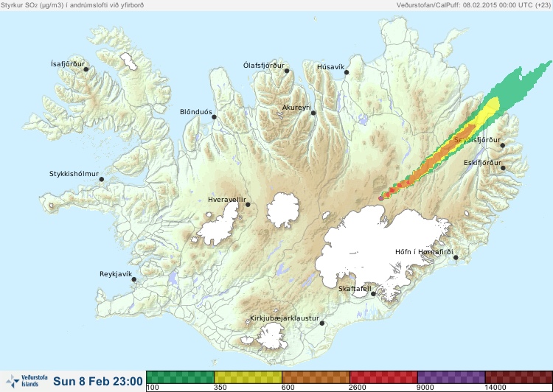Click the Hveravellir marker dot
Image resolution: width=553 pixels, height=392 pixels.
[248, 204]
